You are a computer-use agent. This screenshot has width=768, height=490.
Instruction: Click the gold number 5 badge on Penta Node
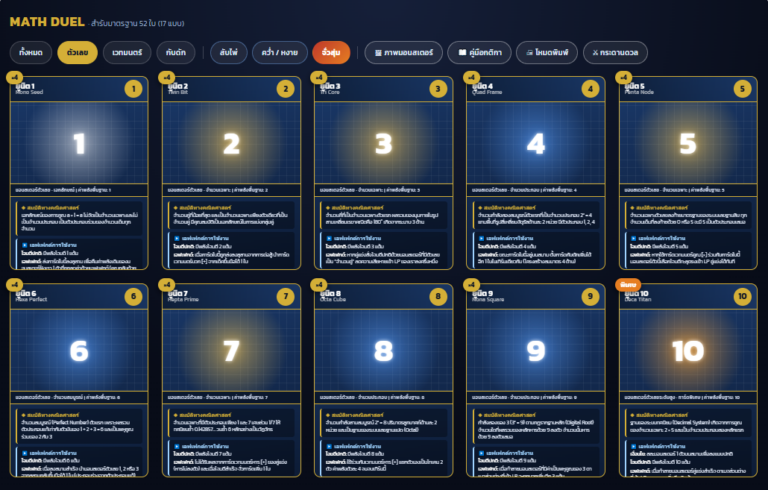[x=743, y=89]
